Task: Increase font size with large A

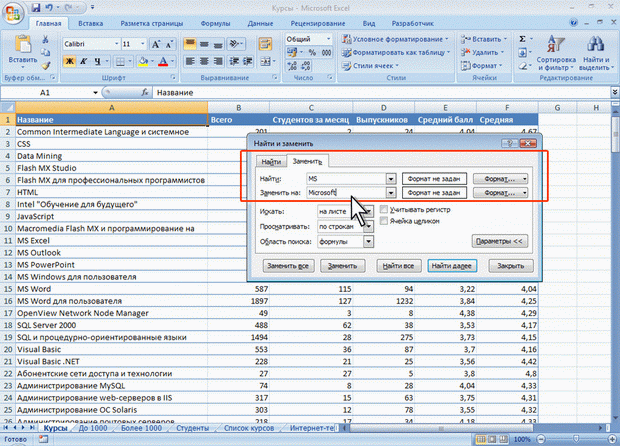Action: (x=156, y=44)
